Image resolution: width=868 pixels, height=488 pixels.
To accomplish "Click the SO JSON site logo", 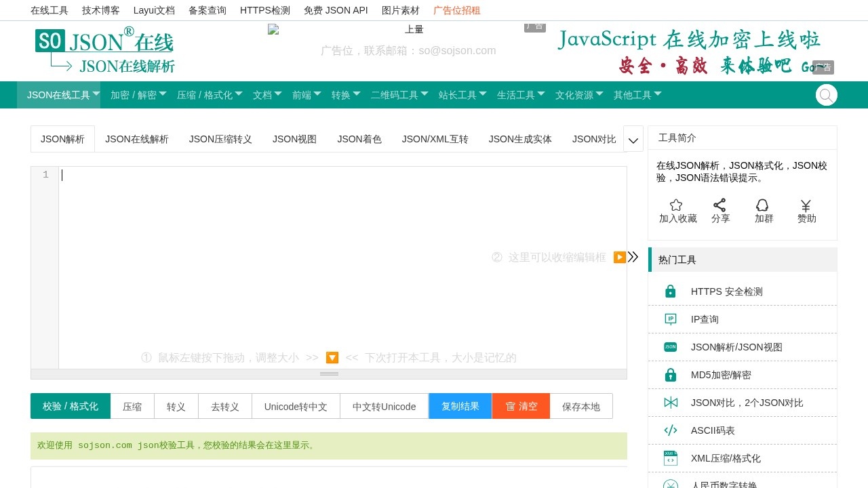I will point(104,51).
